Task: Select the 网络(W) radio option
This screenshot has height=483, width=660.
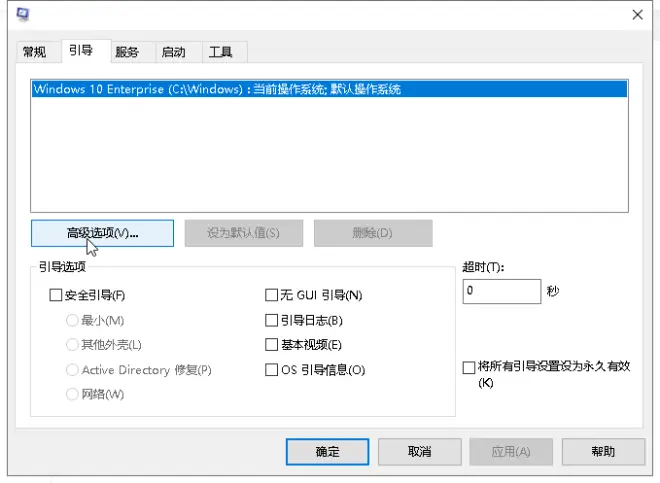Action: [72, 394]
